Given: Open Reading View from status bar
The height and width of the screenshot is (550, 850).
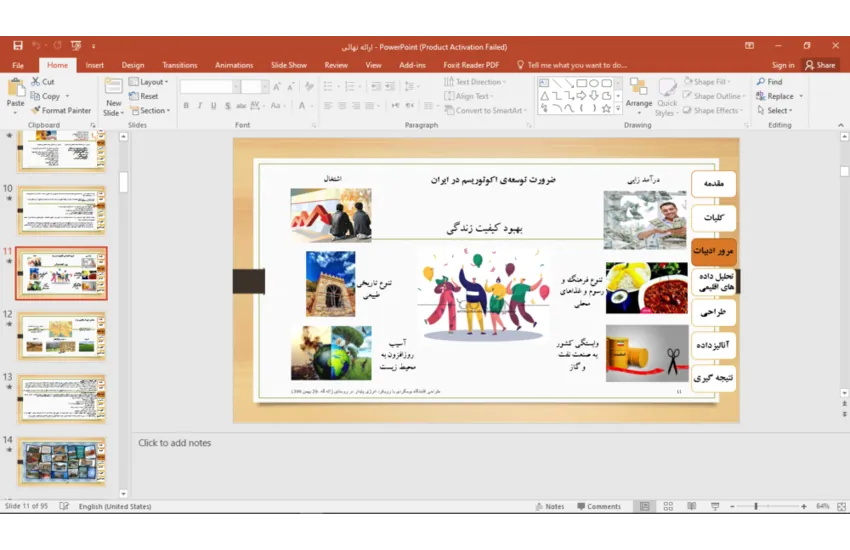Looking at the screenshot, I should click(x=690, y=506).
